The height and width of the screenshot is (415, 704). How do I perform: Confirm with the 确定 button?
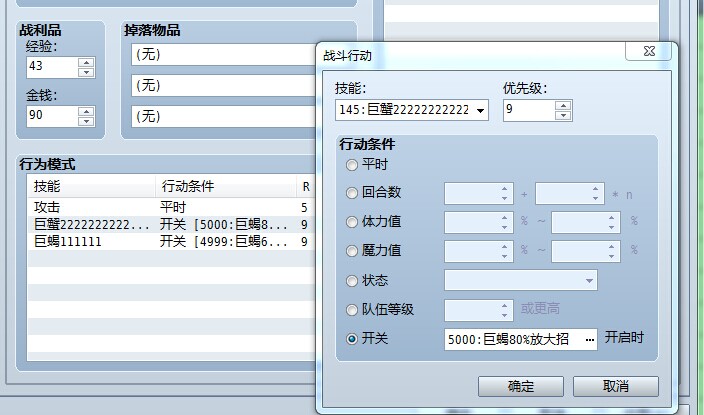coord(521,386)
